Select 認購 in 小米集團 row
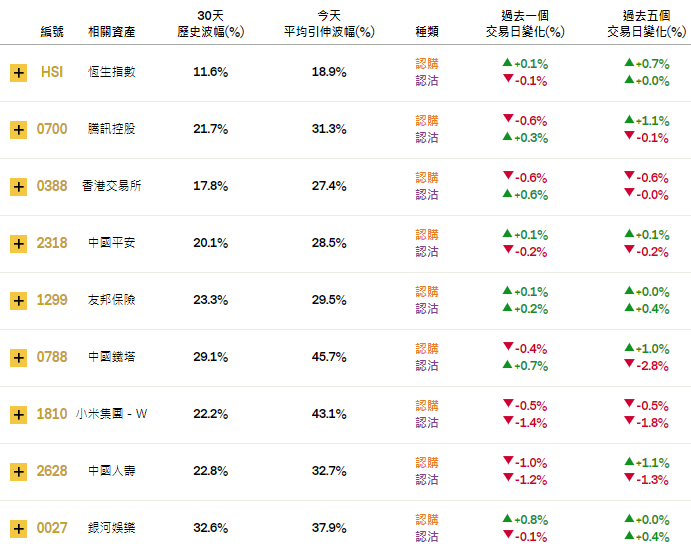This screenshot has height=553, width=691. click(x=427, y=406)
